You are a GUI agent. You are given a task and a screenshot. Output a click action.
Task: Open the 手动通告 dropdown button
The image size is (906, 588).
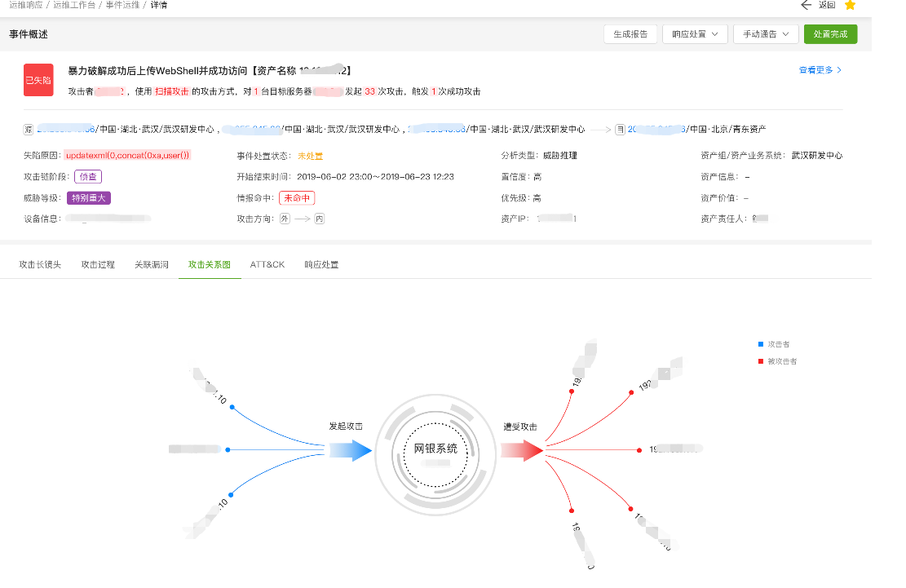coord(766,34)
